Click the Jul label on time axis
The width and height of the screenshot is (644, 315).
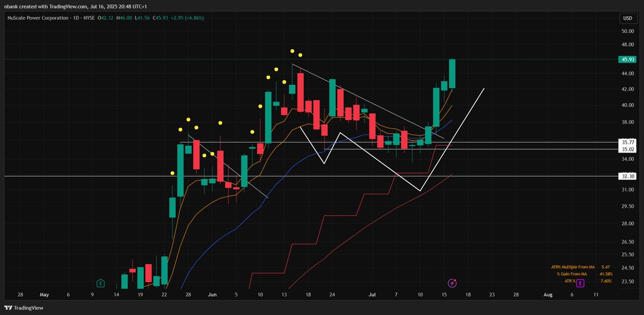point(372,295)
